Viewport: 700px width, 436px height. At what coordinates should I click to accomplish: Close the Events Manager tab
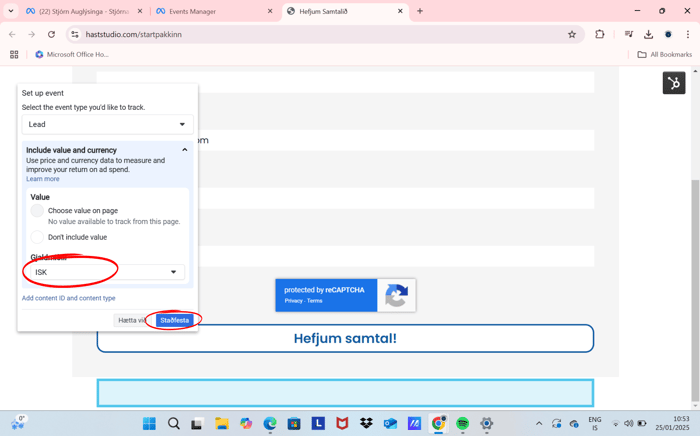coord(270,11)
